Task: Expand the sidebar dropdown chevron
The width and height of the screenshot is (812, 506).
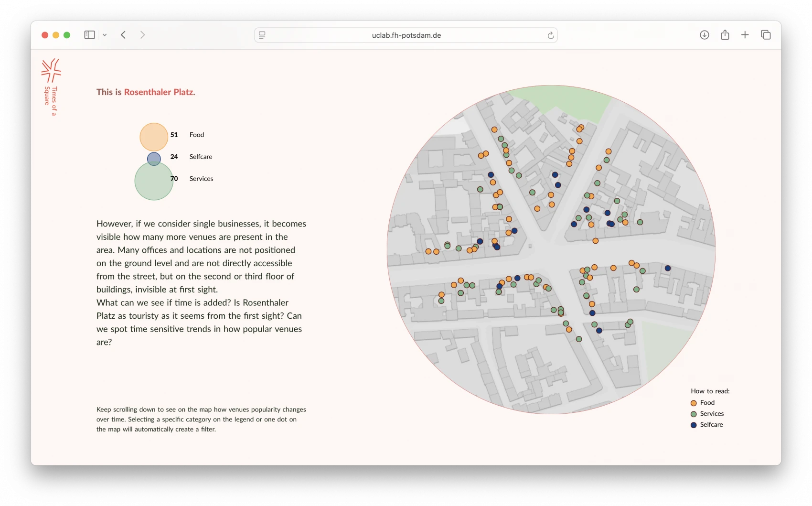Action: pos(105,35)
